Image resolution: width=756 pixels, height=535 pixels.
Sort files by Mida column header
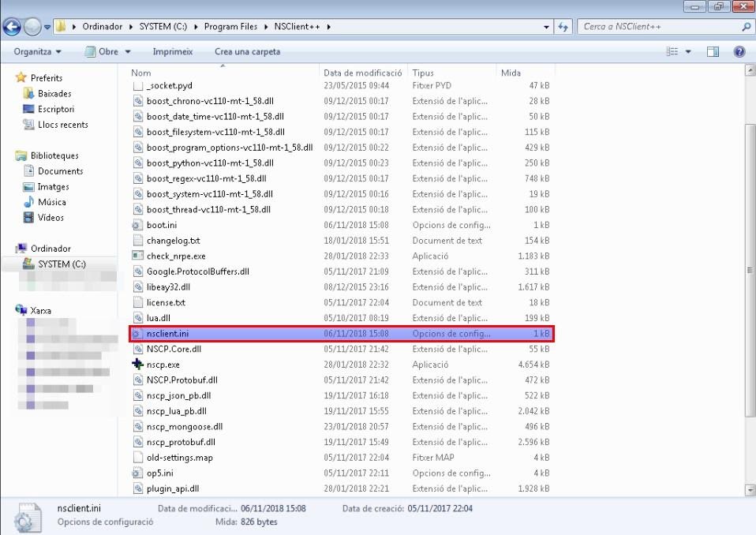tap(511, 73)
